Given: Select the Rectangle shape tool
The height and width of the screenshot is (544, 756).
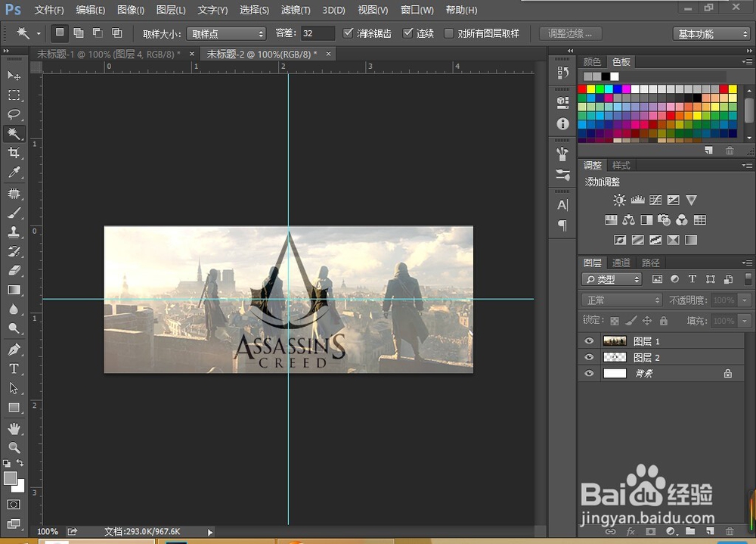Looking at the screenshot, I should 14,407.
